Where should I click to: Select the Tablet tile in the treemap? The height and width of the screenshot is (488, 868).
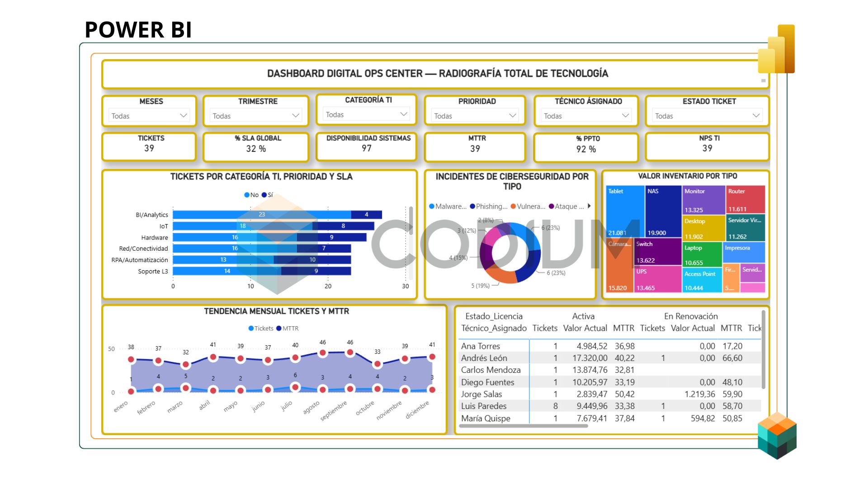click(x=625, y=211)
